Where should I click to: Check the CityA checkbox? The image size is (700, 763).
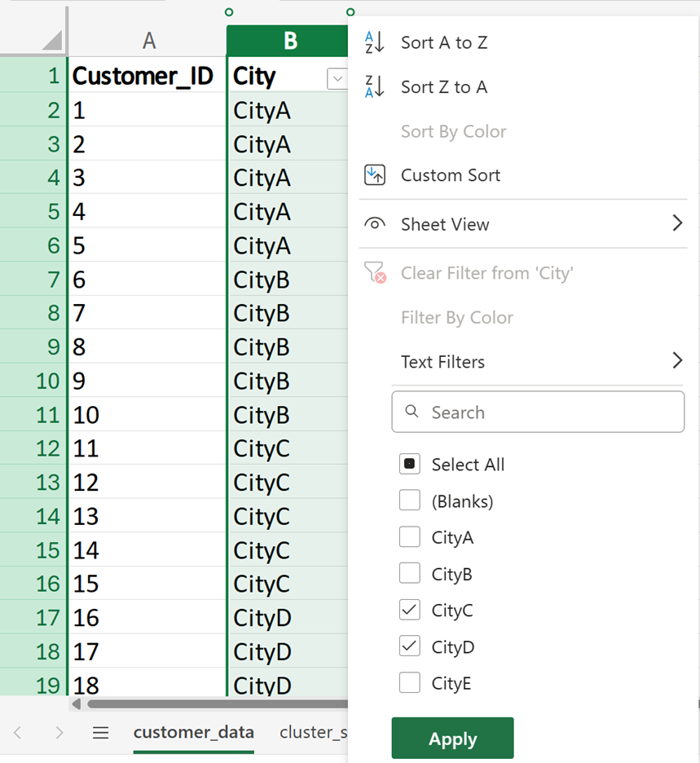[410, 537]
